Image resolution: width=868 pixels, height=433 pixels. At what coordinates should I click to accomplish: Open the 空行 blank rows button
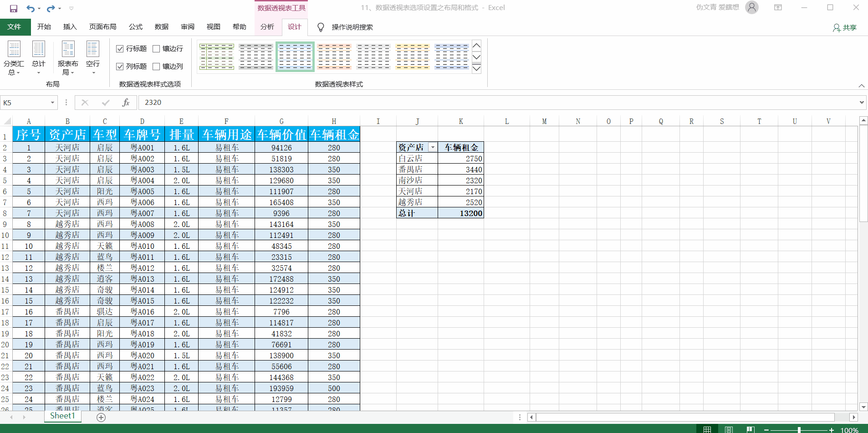pyautogui.click(x=93, y=58)
